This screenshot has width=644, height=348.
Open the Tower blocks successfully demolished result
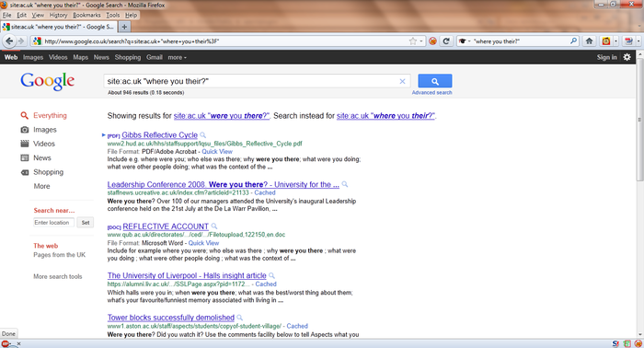tap(171, 318)
